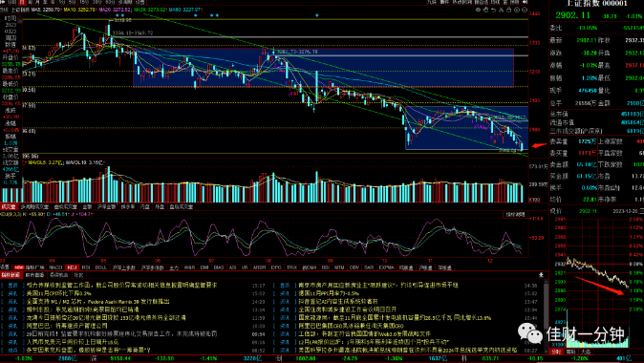Select the 分时 tab under the intraday chart

[x=556, y=352]
